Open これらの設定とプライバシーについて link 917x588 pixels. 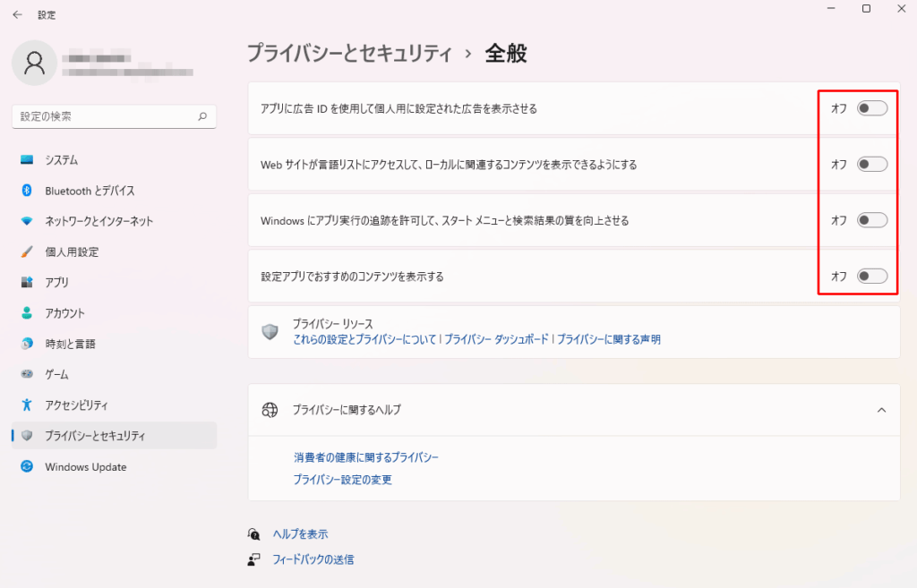coord(365,339)
